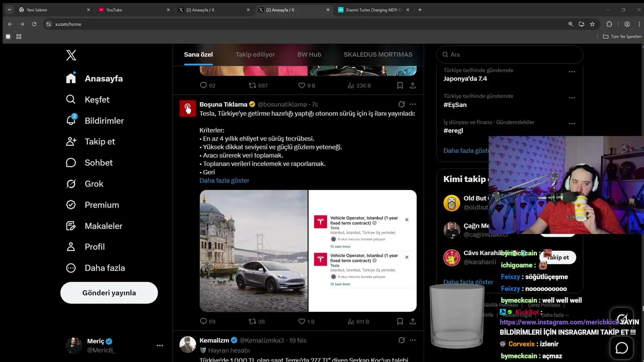
Task: Open options for #EşSan trend
Action: pos(572,98)
